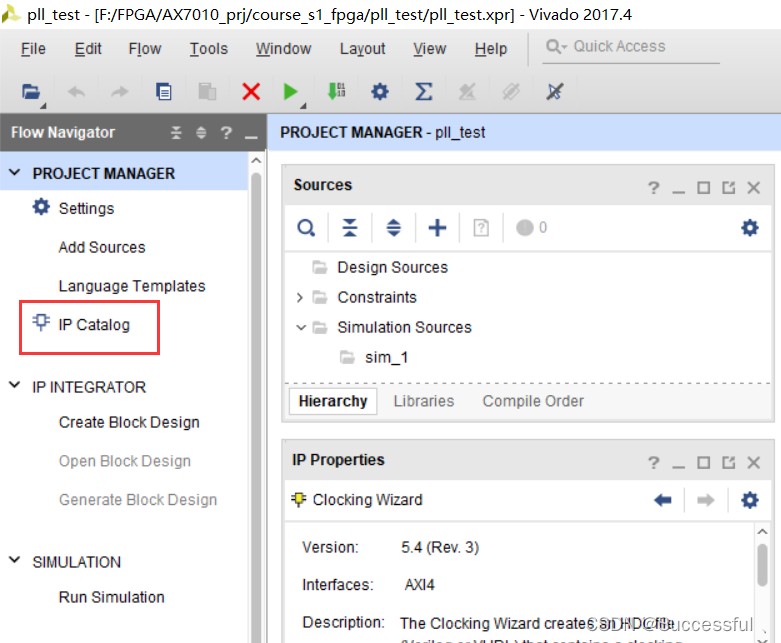Minimize the Flow Navigator panel
Image resolution: width=781 pixels, height=643 pixels.
251,136
